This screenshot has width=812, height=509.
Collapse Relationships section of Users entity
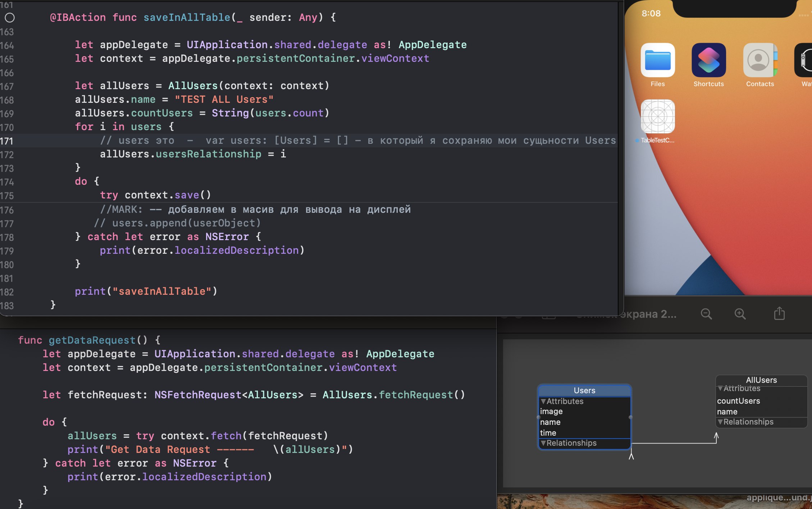pos(543,443)
